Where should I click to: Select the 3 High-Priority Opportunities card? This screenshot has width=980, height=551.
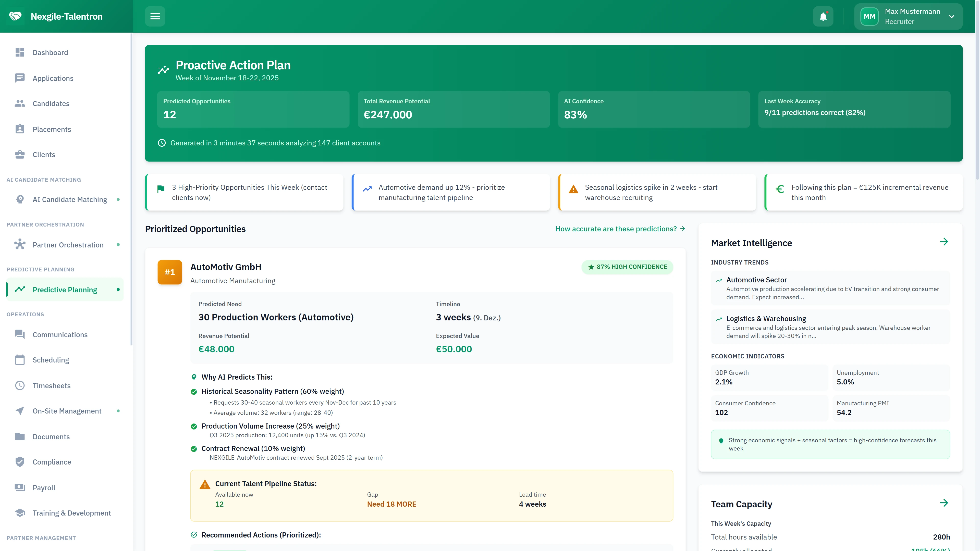(244, 192)
